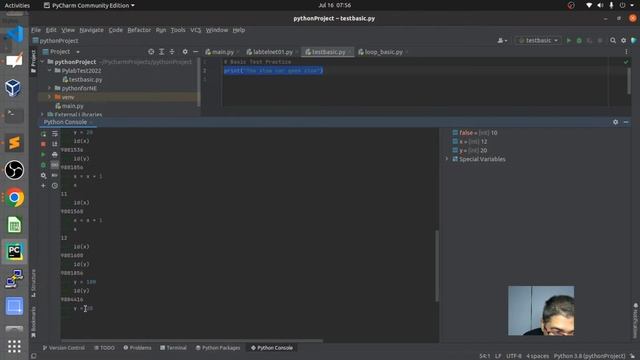
Task: Switch to labtelnet01.py editor tab
Action: click(272, 52)
